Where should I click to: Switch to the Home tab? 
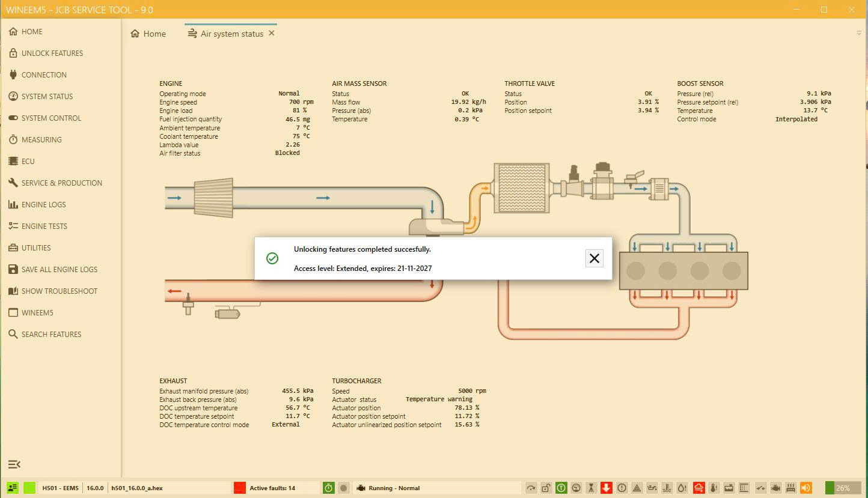(x=147, y=34)
